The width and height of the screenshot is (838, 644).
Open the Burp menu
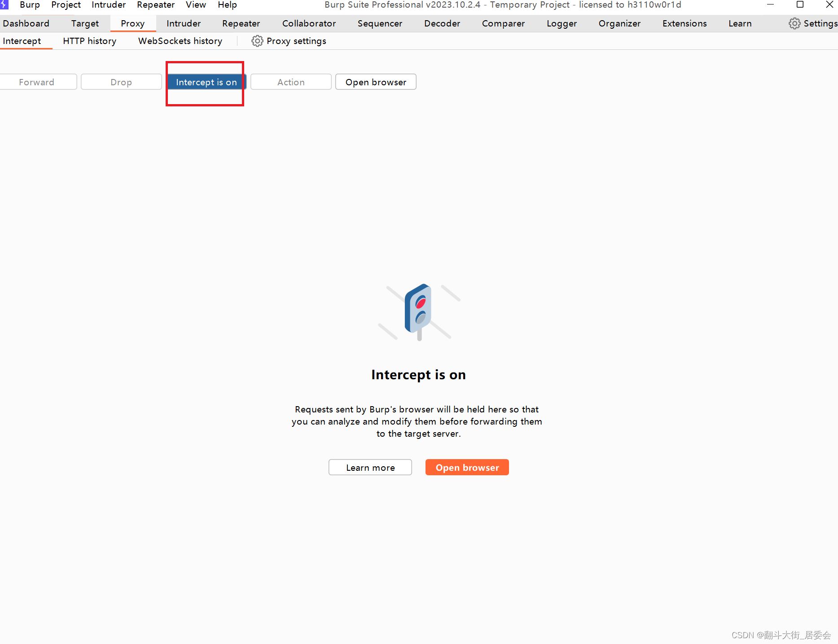click(x=30, y=5)
